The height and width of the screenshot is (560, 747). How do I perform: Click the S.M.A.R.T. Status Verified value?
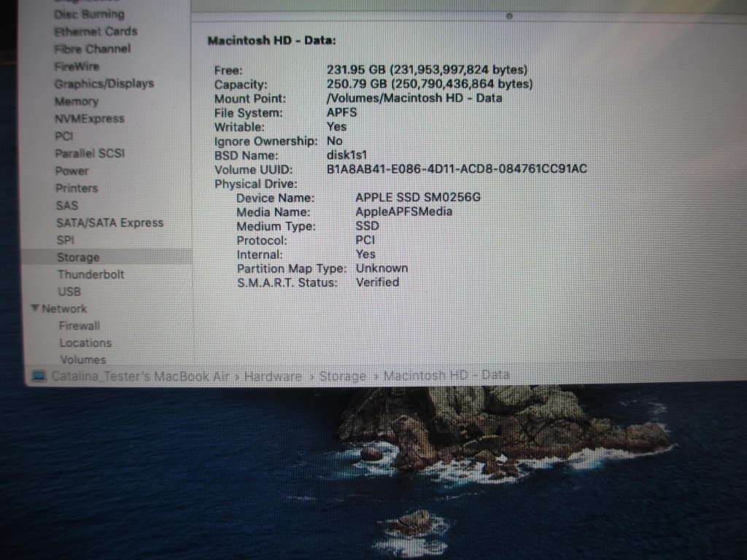coord(377,282)
